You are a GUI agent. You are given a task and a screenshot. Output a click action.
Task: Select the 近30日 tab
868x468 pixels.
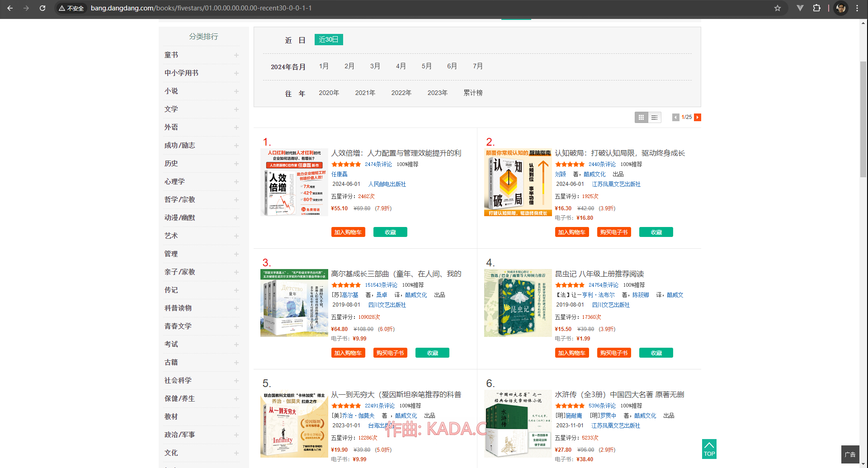[329, 40]
